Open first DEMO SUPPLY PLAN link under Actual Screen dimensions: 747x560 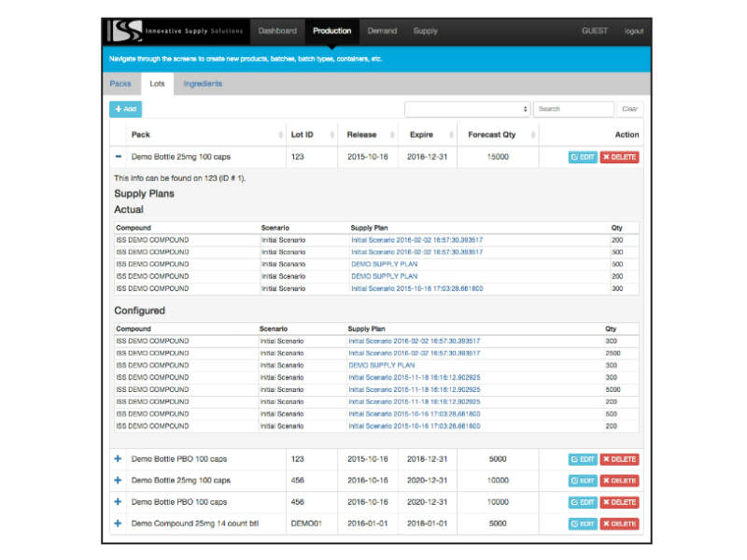[384, 264]
